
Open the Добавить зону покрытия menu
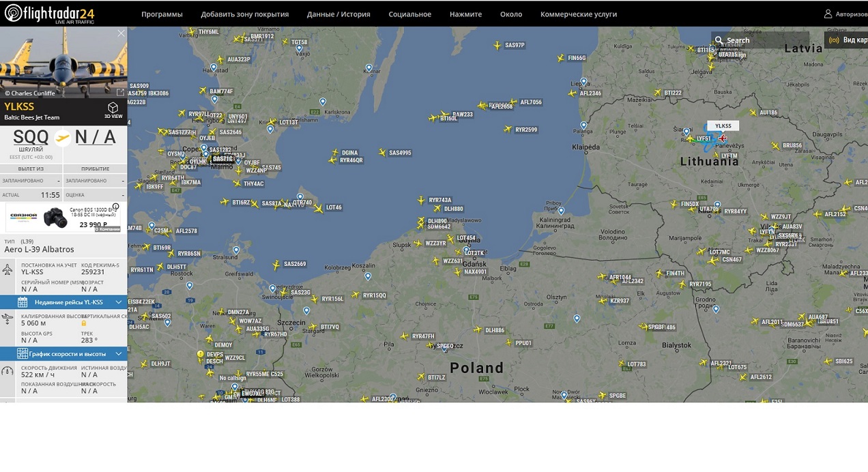tap(245, 14)
